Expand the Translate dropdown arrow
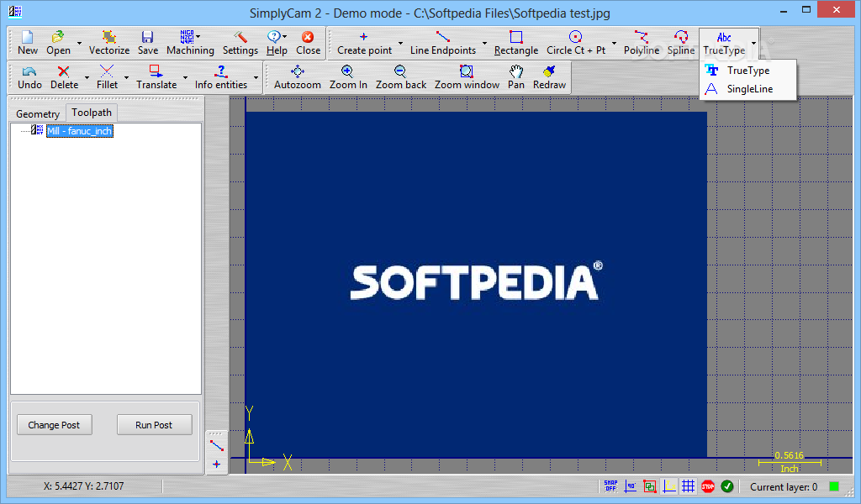The width and height of the screenshot is (861, 504). [185, 78]
